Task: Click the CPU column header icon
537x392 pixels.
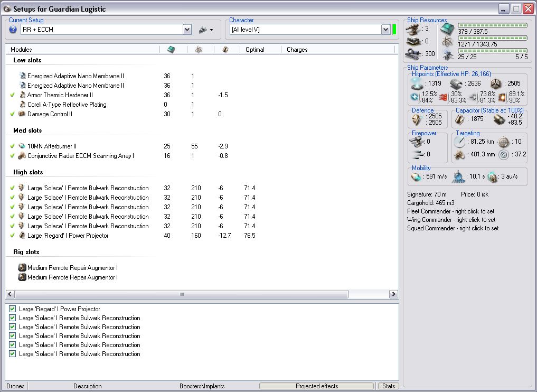Action: click(171, 50)
